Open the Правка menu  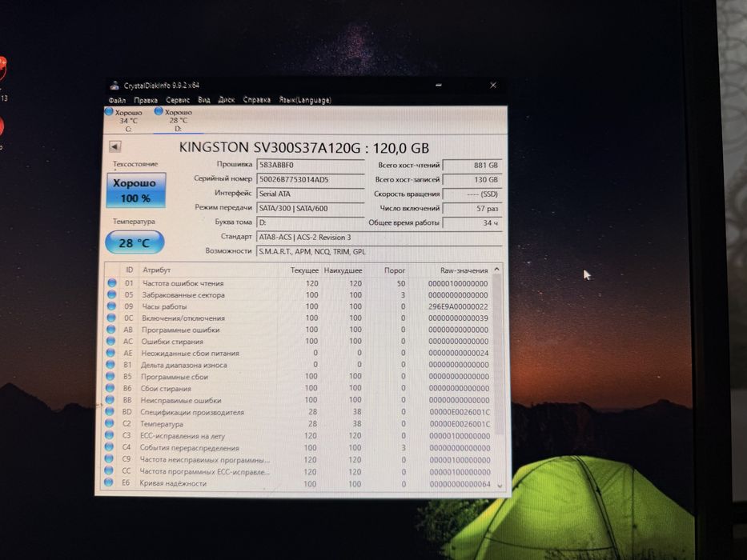tap(146, 101)
